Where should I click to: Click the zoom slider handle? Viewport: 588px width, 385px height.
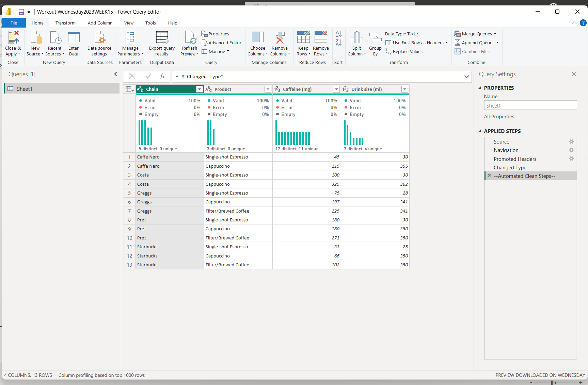click(551, 383)
